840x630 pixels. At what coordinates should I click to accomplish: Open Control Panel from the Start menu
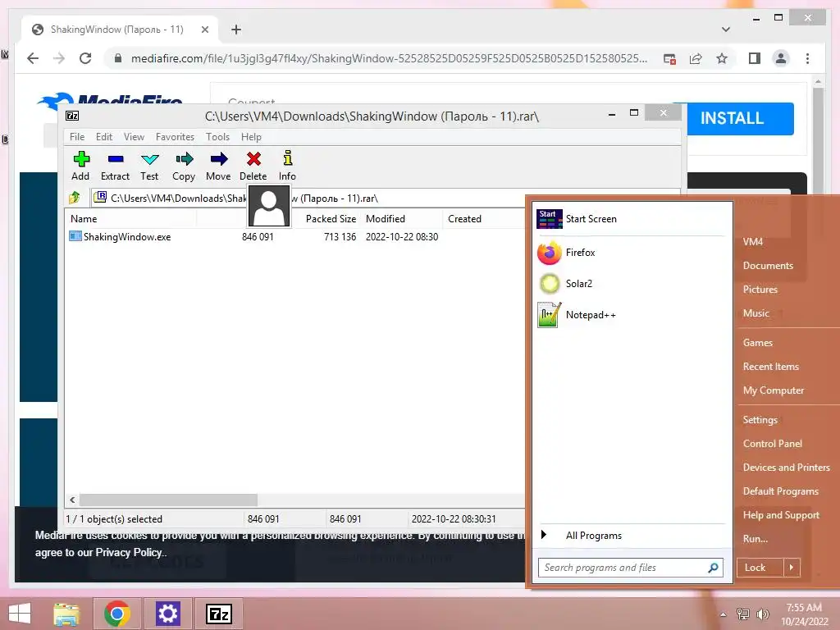[x=773, y=444]
